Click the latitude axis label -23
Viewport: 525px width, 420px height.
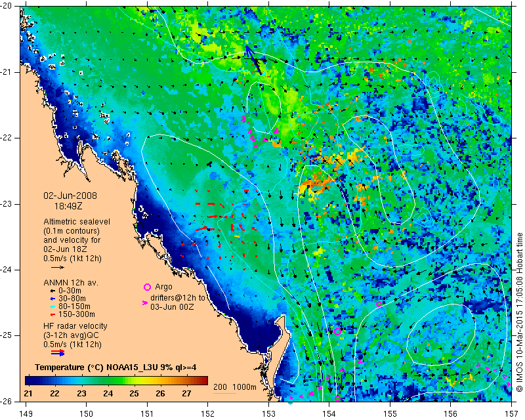click(x=7, y=203)
